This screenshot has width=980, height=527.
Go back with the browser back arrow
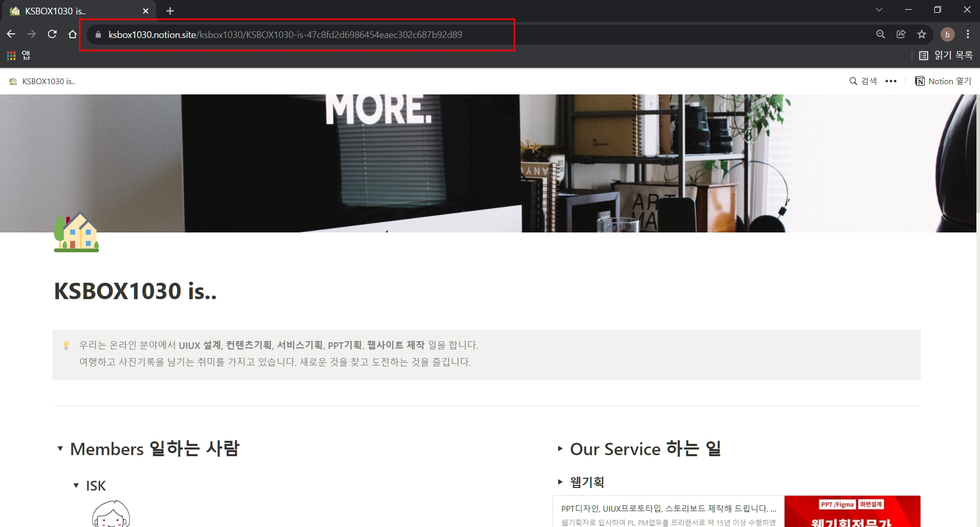tap(11, 34)
